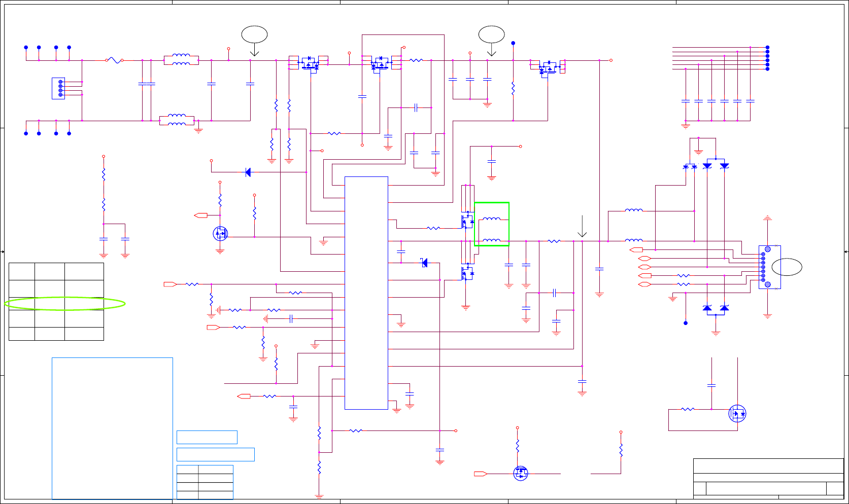Screen dimensions: 849x504
Task: Select the eight-pin connector with mounting holes
Action: pyautogui.click(x=769, y=267)
